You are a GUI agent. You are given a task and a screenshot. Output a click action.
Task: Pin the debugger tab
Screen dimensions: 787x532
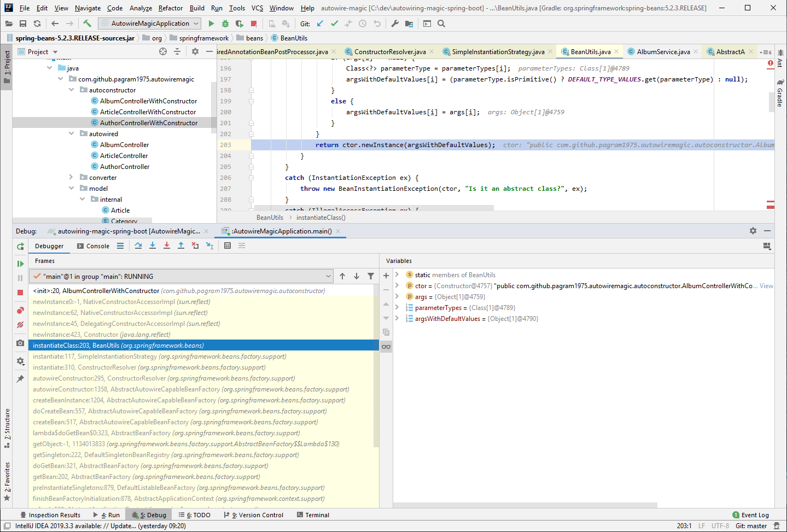20,378
